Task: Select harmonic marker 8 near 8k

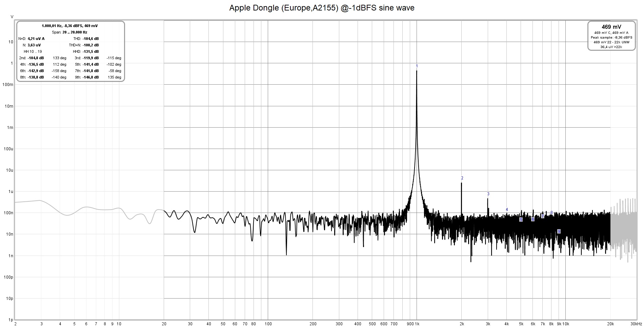Action: 551,213
